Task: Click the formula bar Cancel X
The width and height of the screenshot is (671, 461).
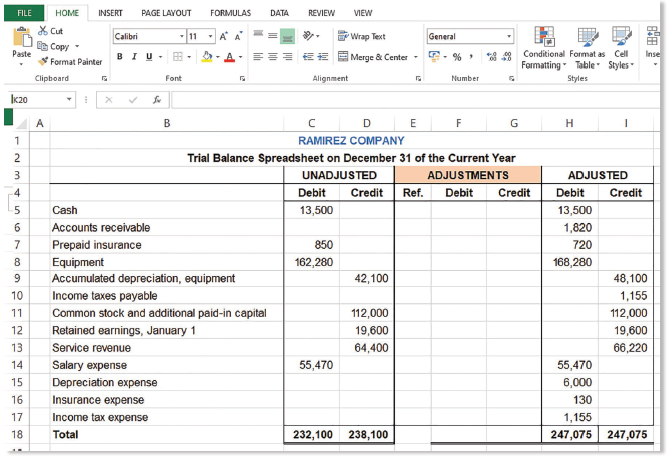Action: click(109, 100)
